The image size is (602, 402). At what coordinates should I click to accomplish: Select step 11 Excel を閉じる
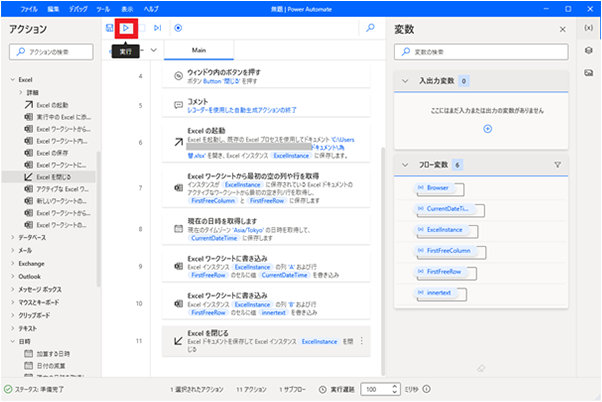point(266,341)
